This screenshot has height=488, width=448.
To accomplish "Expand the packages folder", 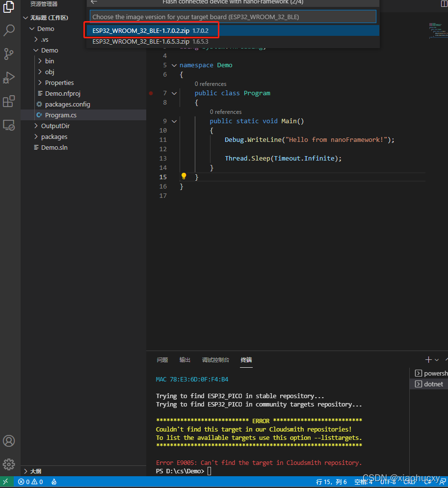I will click(36, 136).
